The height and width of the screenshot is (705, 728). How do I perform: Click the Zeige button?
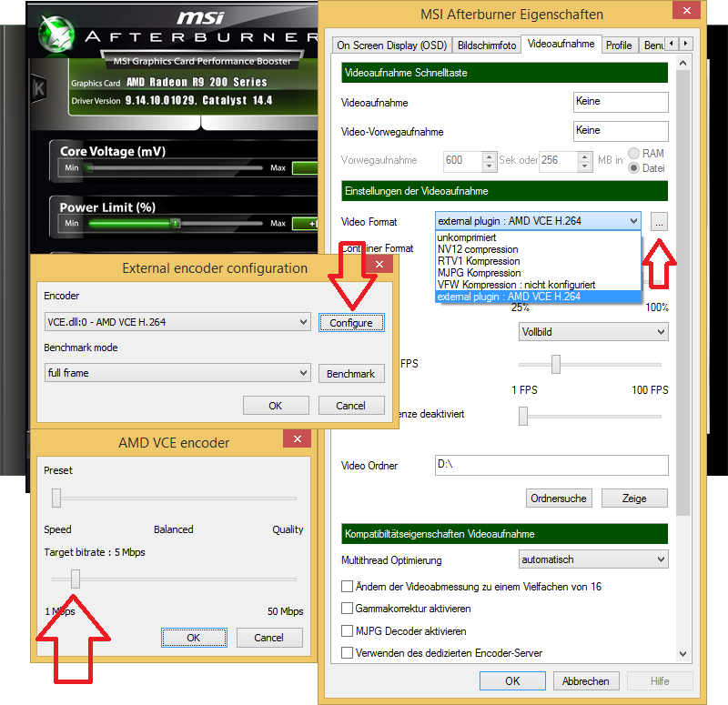click(634, 498)
